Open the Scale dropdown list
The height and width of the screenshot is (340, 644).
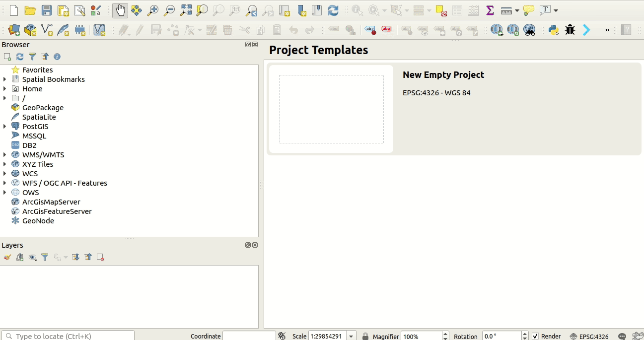pos(352,336)
